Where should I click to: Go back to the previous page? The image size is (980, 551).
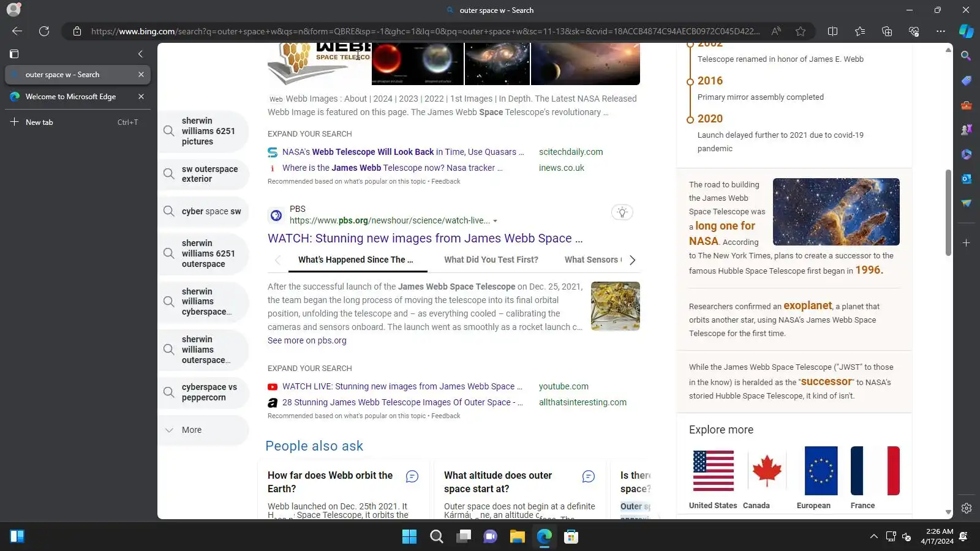pyautogui.click(x=17, y=31)
